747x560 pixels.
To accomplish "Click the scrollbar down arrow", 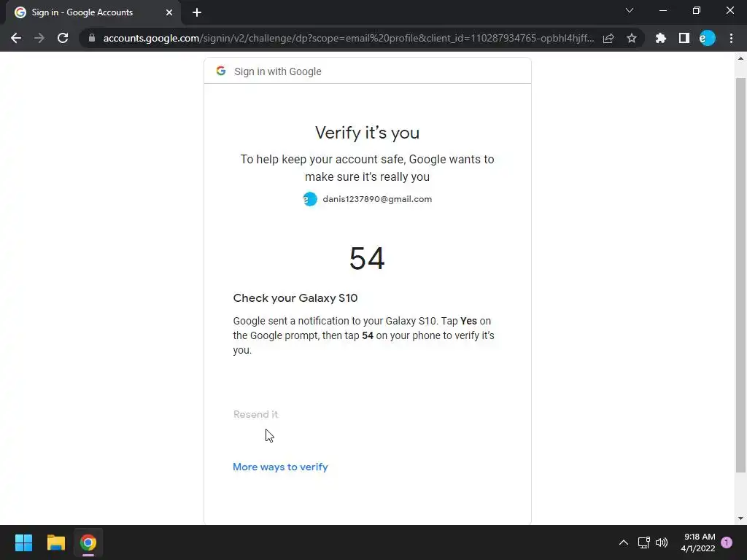I will tap(740, 518).
